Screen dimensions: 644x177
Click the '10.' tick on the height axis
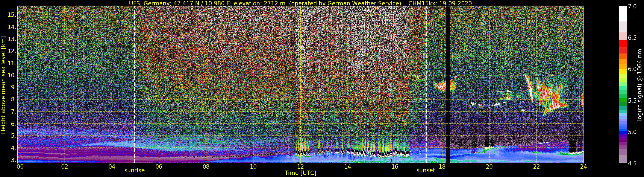tap(12, 75)
